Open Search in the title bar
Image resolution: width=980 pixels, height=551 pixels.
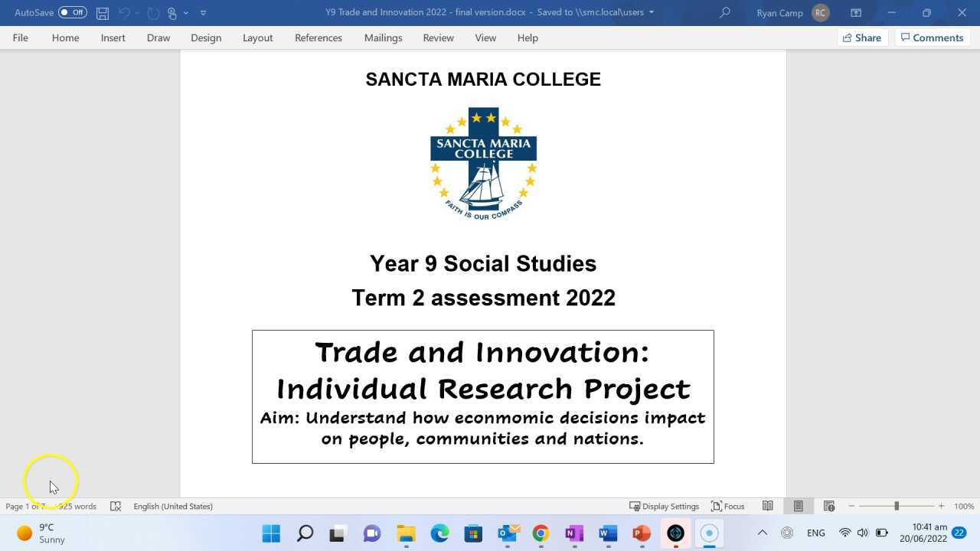(724, 12)
